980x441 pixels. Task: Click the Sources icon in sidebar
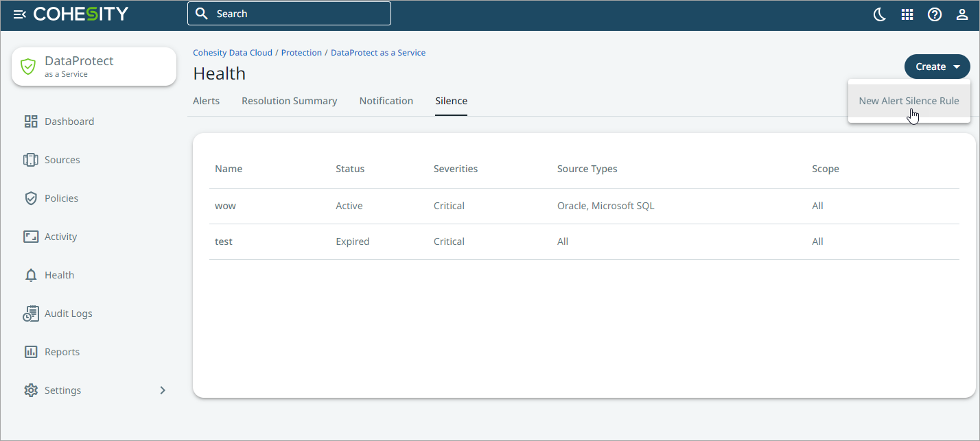[x=31, y=160]
